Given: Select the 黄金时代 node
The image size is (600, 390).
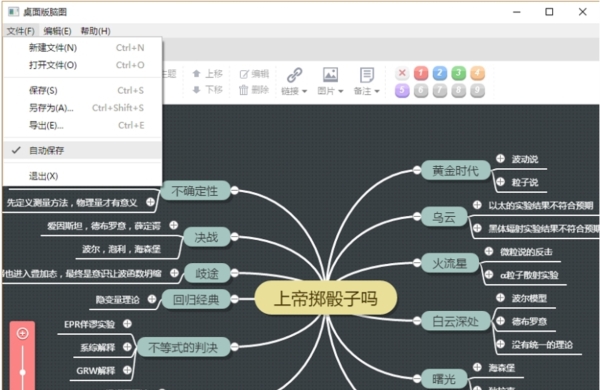Looking at the screenshot, I should (455, 170).
